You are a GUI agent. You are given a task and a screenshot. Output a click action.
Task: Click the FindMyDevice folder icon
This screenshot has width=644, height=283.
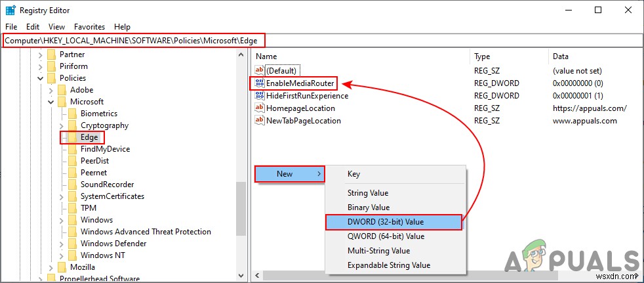[x=72, y=149]
